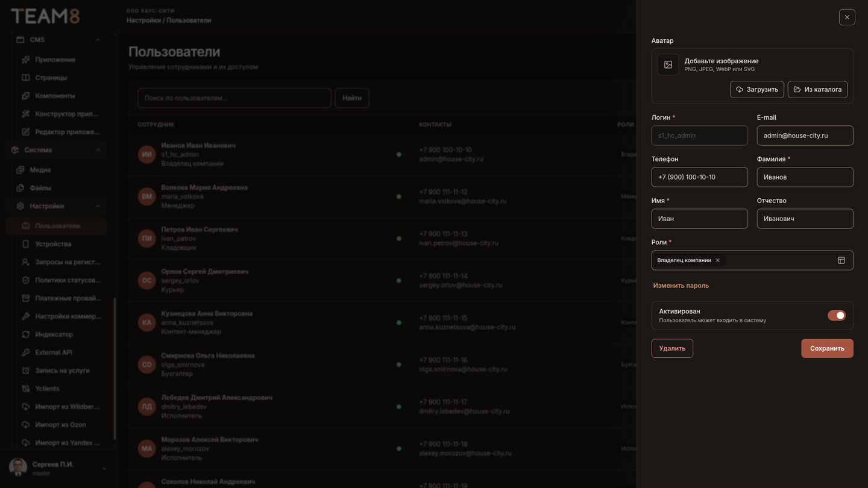
Task: Edit the Отчество field
Action: pos(805,219)
